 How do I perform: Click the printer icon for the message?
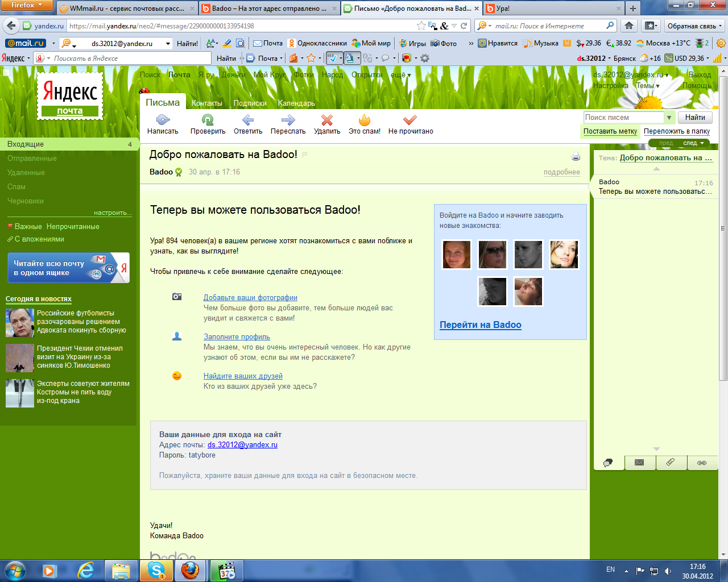coord(576,157)
